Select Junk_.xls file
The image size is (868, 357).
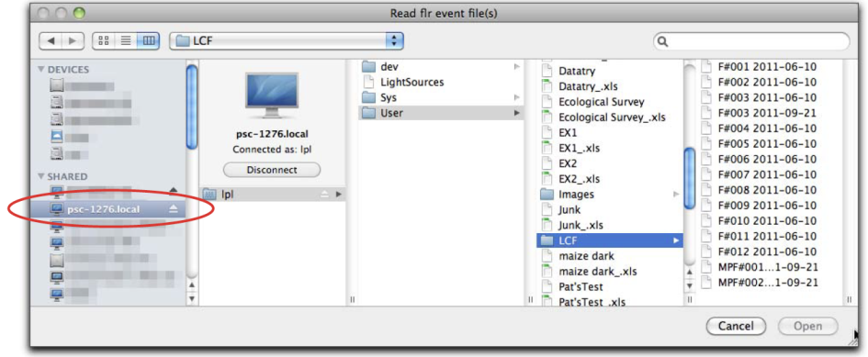pyautogui.click(x=610, y=225)
